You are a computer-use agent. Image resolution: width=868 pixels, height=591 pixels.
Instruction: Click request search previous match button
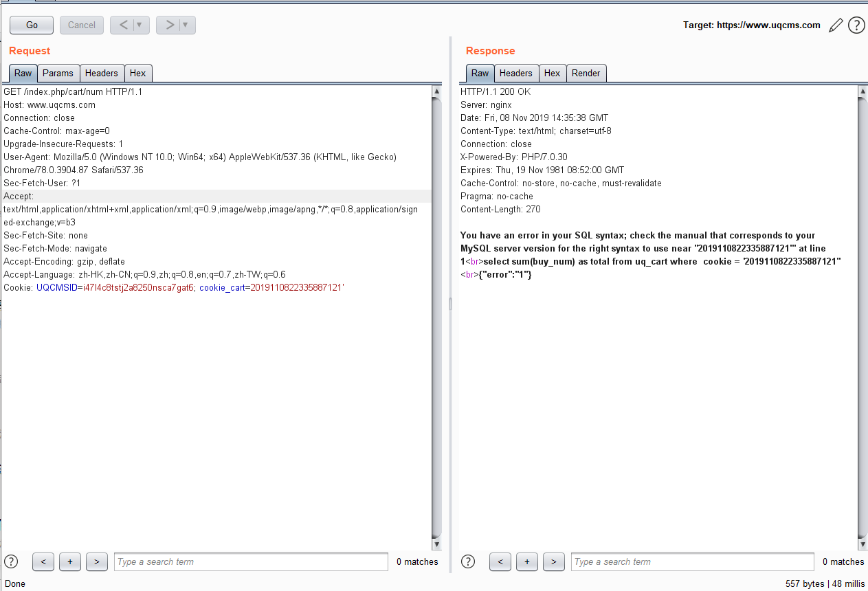[x=43, y=561]
